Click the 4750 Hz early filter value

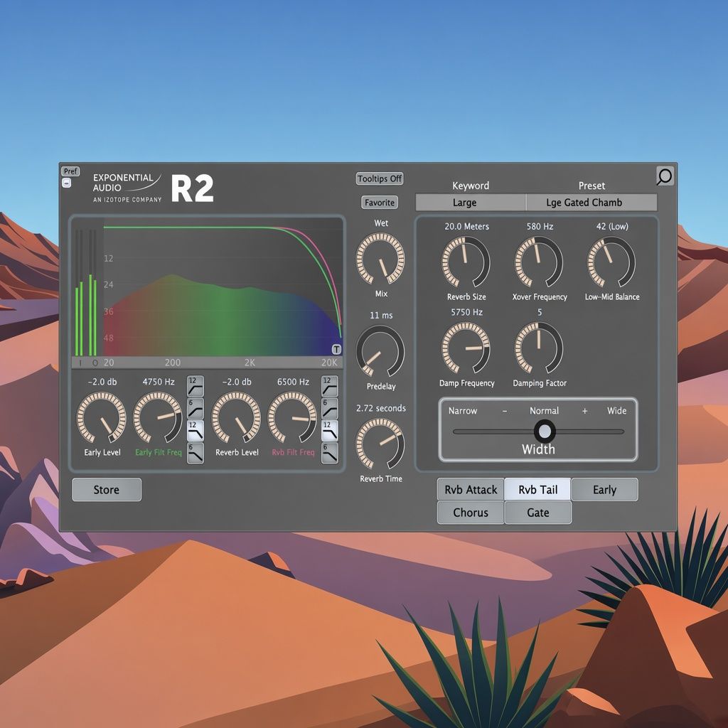click(x=159, y=382)
